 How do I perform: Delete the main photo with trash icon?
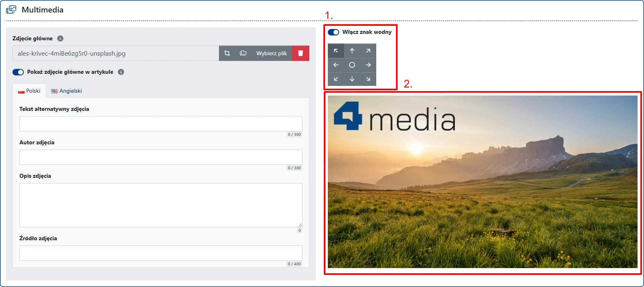[x=300, y=53]
